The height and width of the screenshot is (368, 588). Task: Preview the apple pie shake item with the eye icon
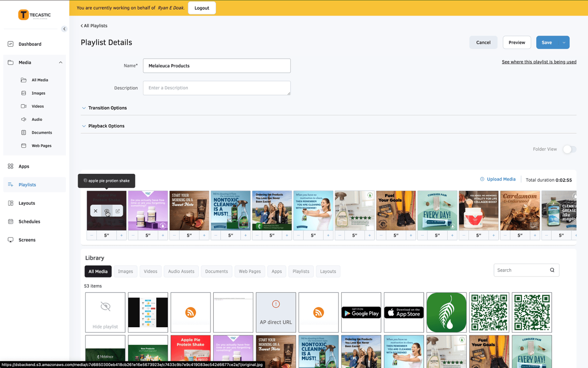point(107,211)
